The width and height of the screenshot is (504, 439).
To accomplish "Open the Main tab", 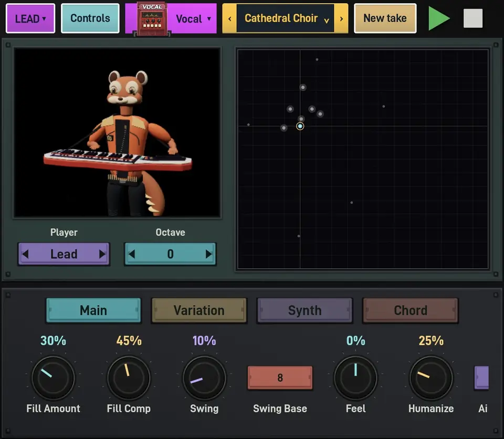I will coord(93,310).
